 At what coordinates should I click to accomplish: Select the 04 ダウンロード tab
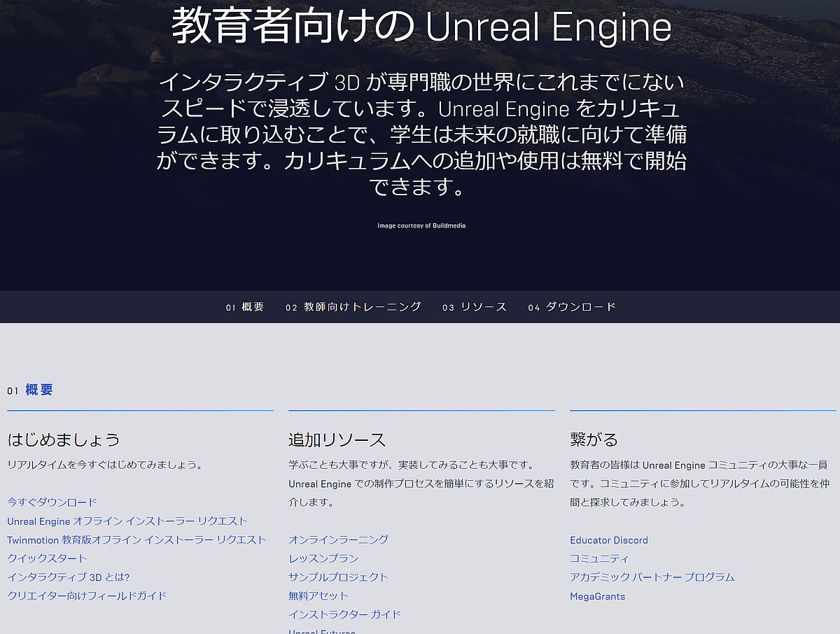tap(573, 307)
